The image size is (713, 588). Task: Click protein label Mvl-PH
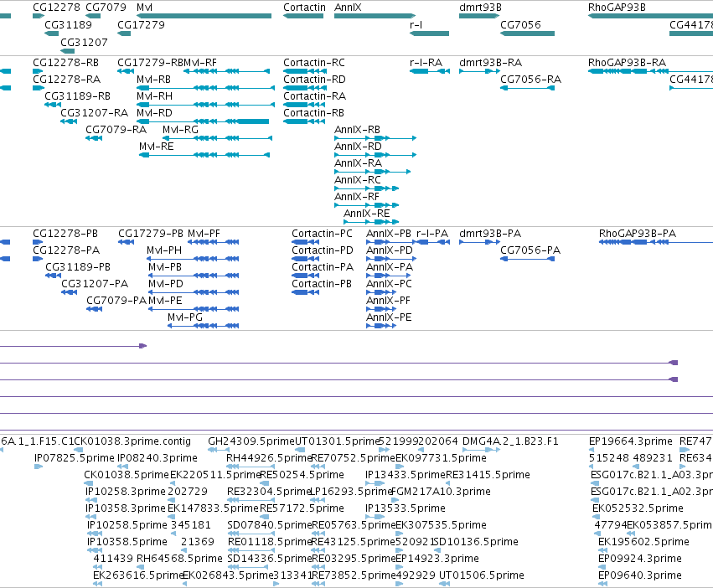point(164,250)
